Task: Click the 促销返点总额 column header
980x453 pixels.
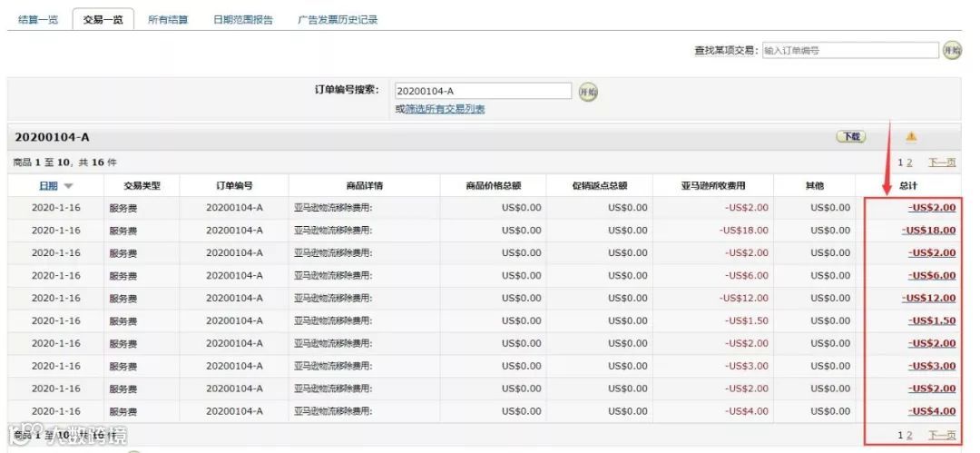Action: pos(600,186)
